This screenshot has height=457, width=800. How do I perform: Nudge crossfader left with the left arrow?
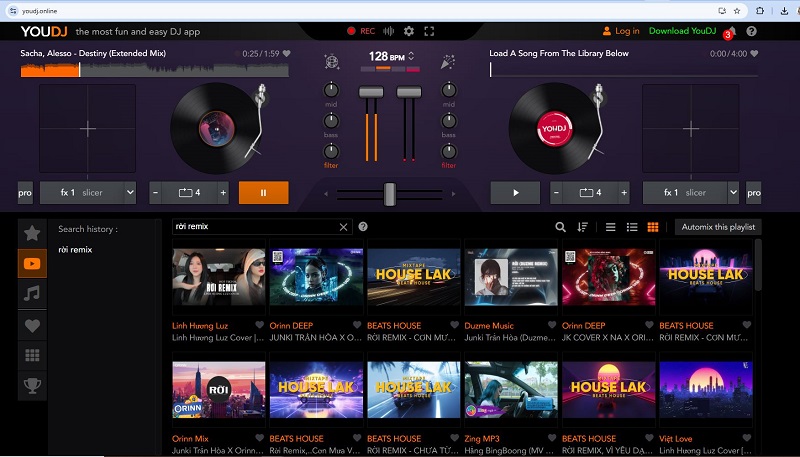coord(326,194)
